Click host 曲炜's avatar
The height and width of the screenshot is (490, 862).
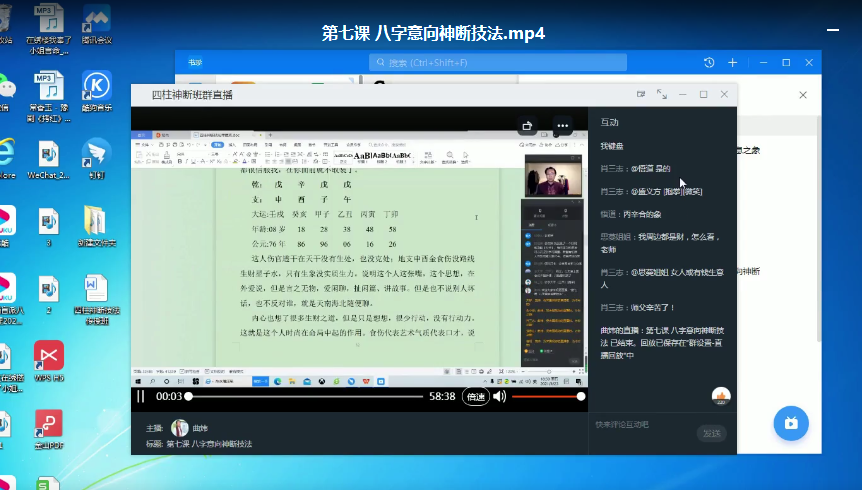tap(180, 427)
